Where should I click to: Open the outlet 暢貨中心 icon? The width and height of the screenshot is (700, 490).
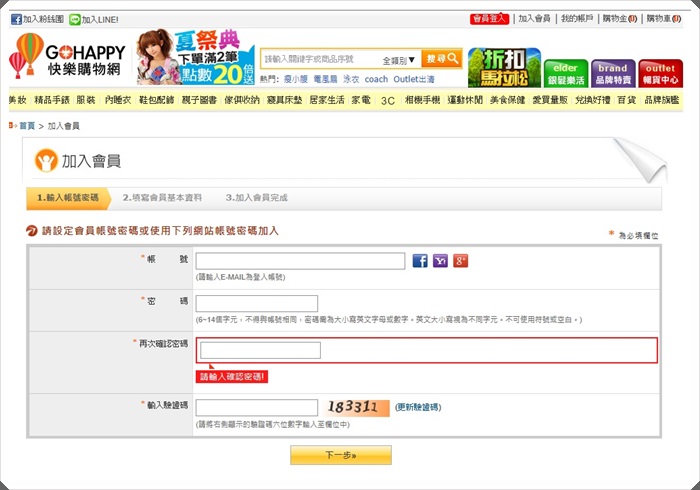pyautogui.click(x=660, y=73)
